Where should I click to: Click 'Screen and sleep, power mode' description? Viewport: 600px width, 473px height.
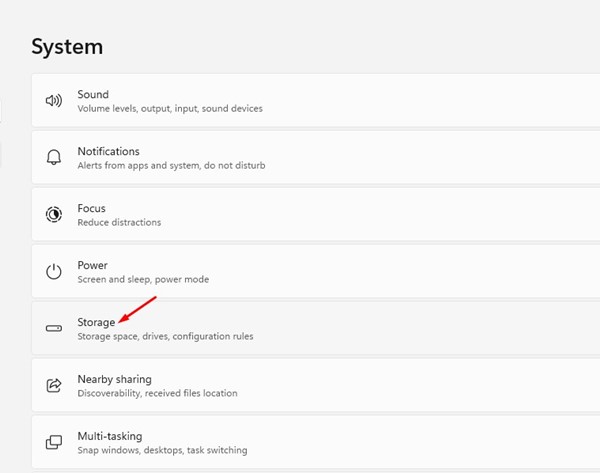(143, 279)
